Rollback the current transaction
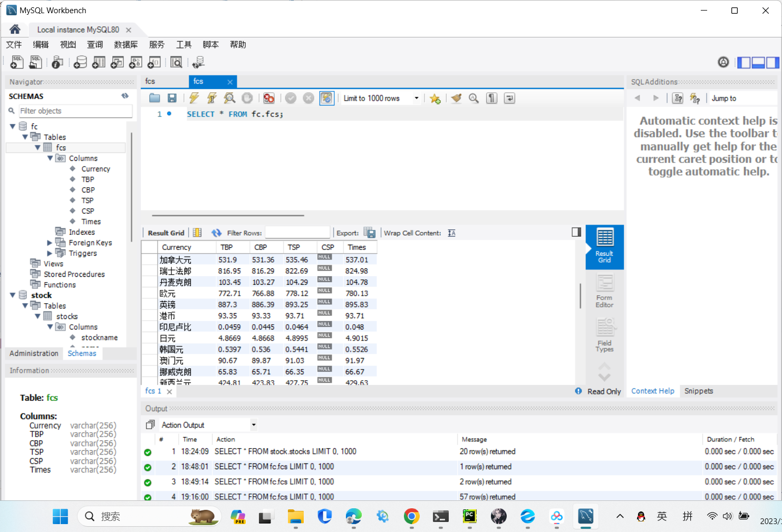The image size is (782, 532). [308, 98]
